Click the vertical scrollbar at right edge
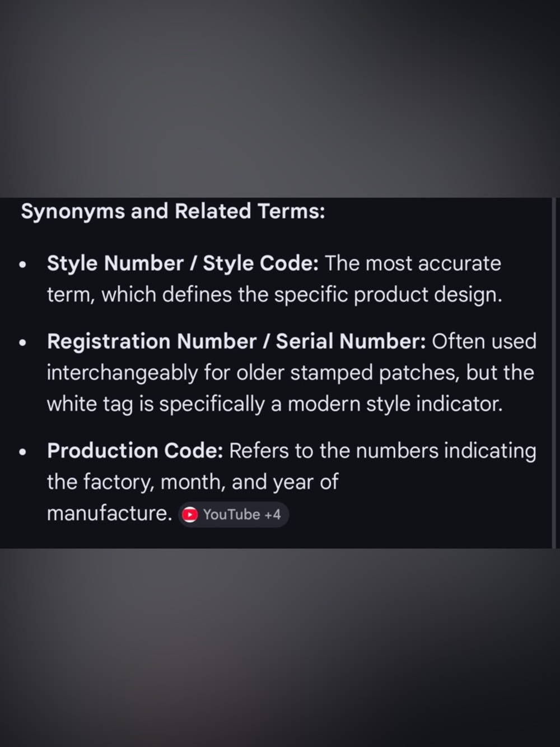This screenshot has height=747, width=560. pyautogui.click(x=554, y=373)
